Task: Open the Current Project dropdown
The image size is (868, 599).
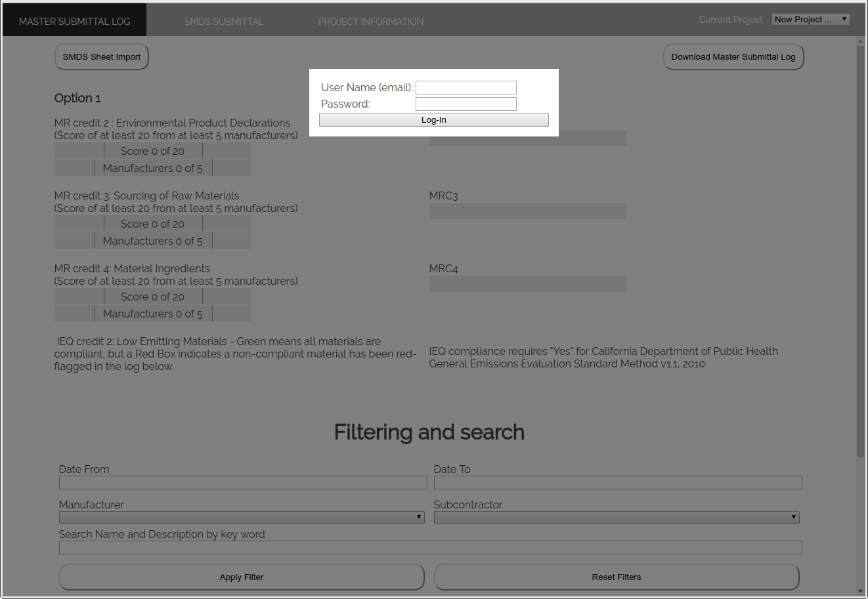Action: pyautogui.click(x=811, y=20)
